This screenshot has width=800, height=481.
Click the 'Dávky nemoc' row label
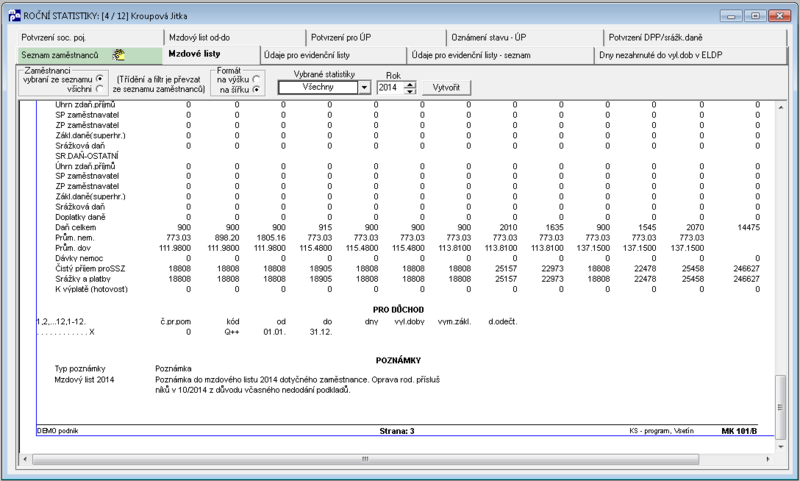pyautogui.click(x=79, y=258)
